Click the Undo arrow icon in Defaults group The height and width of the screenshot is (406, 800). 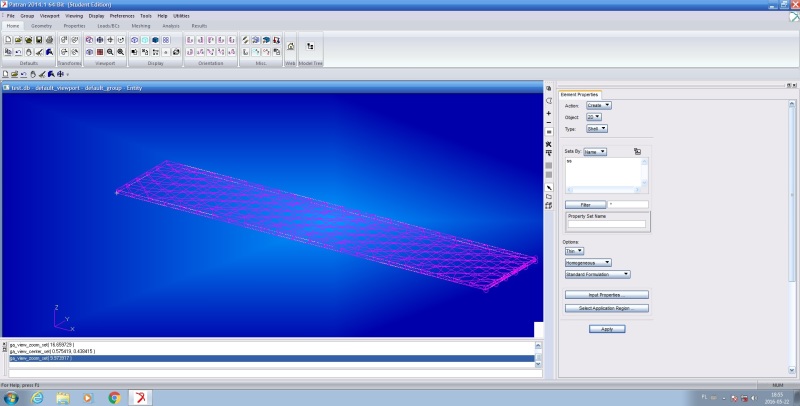point(18,52)
